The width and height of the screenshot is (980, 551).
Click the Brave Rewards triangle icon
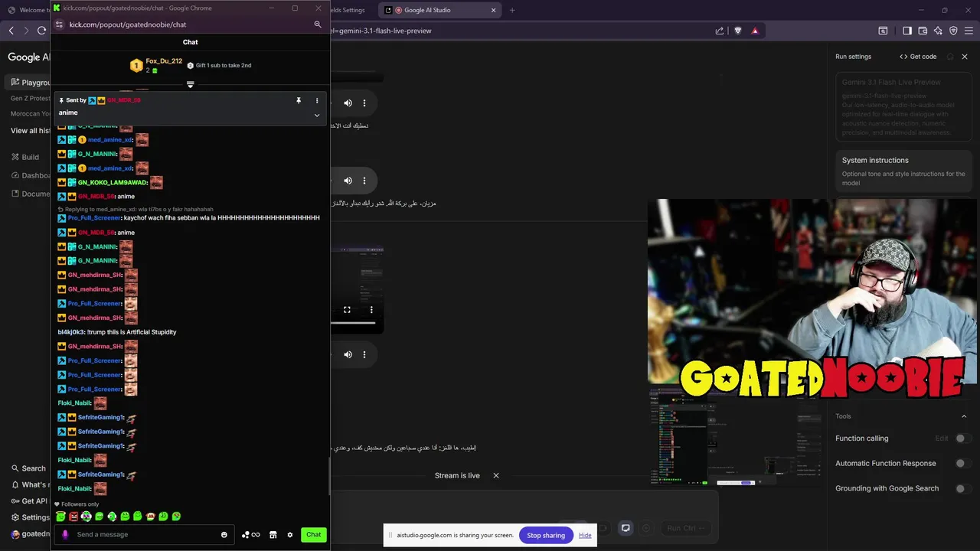[755, 31]
